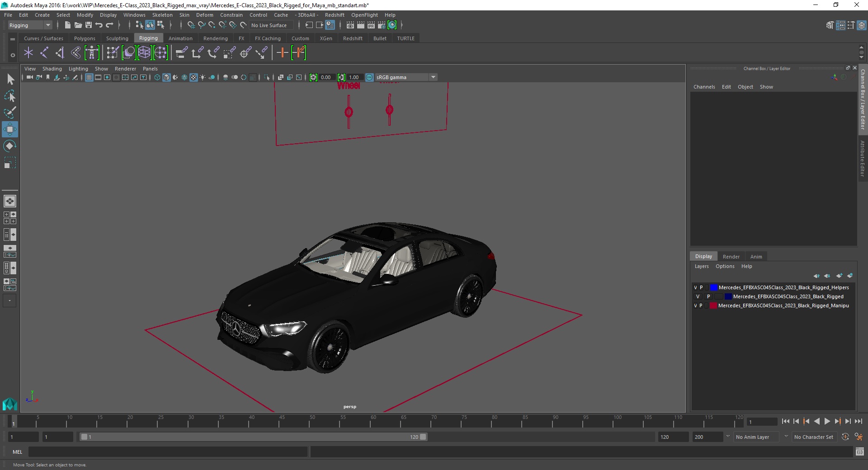Open the Skeleton menu
This screenshot has width=868, height=470.
pos(162,15)
